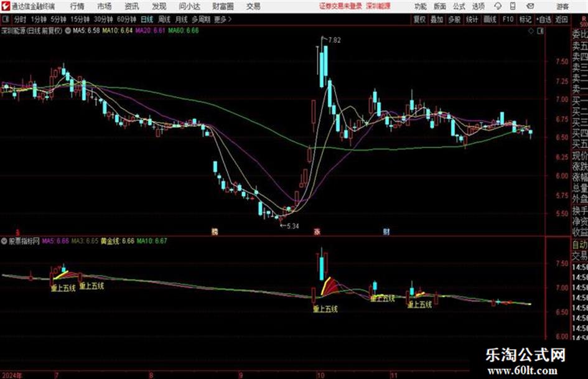This screenshot has height=379, width=588.
Task: Switch to 15分钟 period
Action: click(x=80, y=19)
